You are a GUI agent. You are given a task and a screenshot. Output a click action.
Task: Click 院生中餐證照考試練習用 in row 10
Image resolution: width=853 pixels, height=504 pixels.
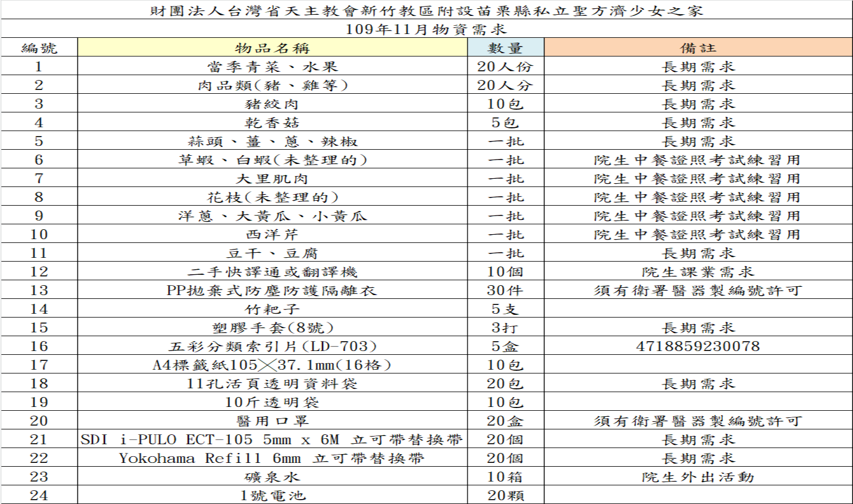click(x=697, y=234)
